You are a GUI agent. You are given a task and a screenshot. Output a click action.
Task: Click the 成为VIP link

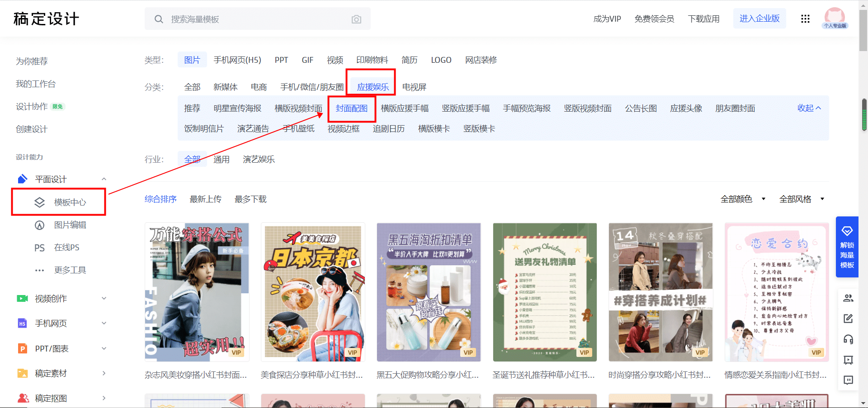(x=607, y=19)
